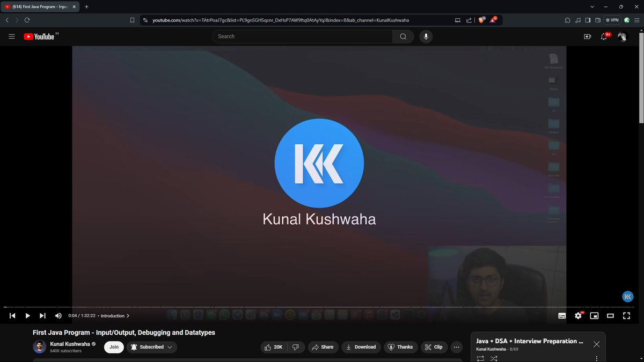The image size is (644, 362).
Task: Open the picture-in-picture address bar icon
Action: (458, 20)
